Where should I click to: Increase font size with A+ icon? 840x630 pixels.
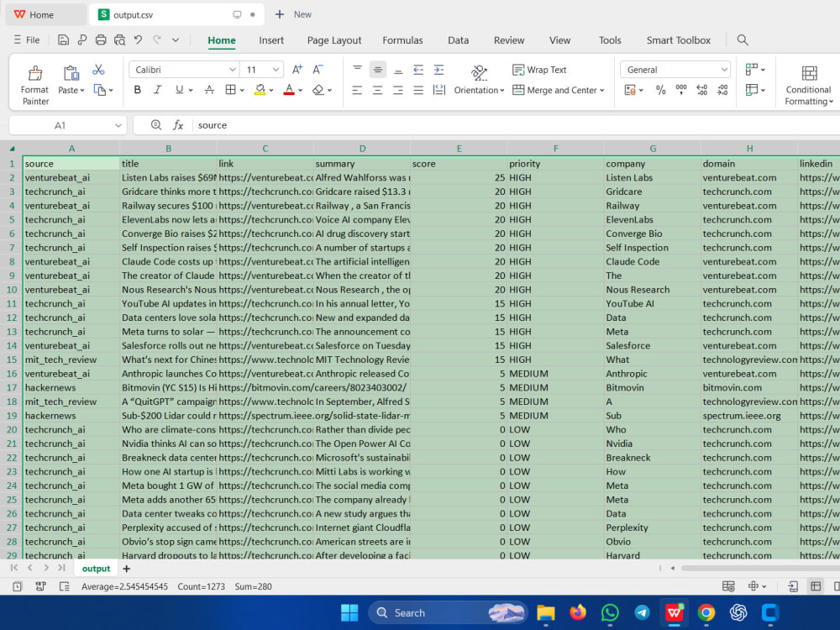point(297,70)
